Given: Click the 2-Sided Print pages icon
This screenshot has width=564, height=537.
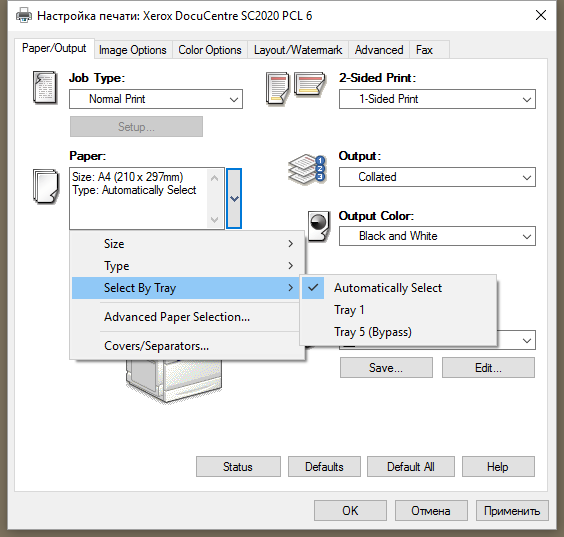Looking at the screenshot, I should [x=296, y=88].
